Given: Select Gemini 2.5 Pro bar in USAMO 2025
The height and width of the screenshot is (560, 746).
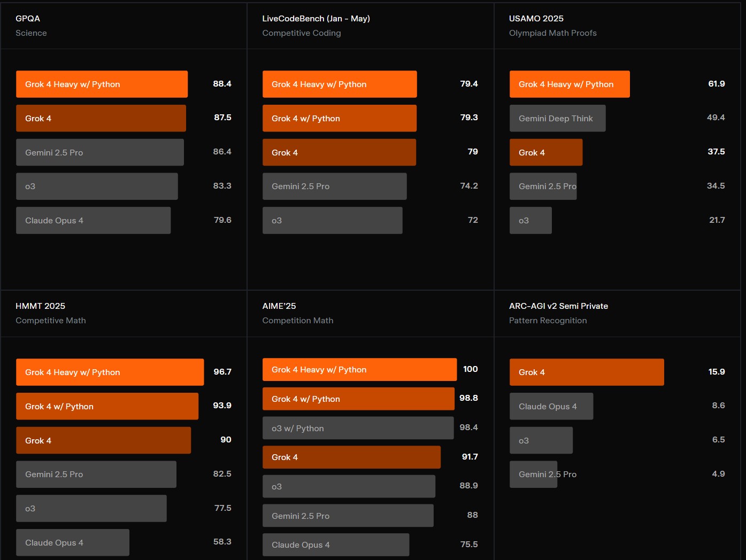Looking at the screenshot, I should pos(543,186).
